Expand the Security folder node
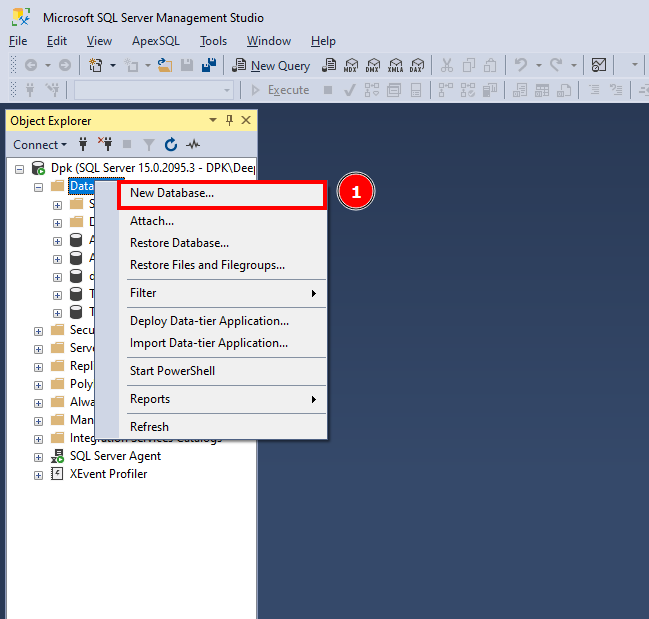649x619 pixels. [38, 331]
